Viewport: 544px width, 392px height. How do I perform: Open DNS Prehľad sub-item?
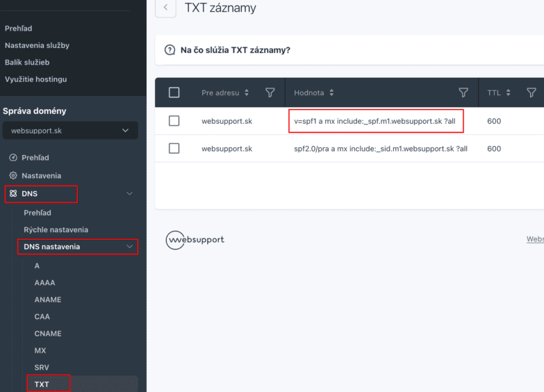coord(38,213)
